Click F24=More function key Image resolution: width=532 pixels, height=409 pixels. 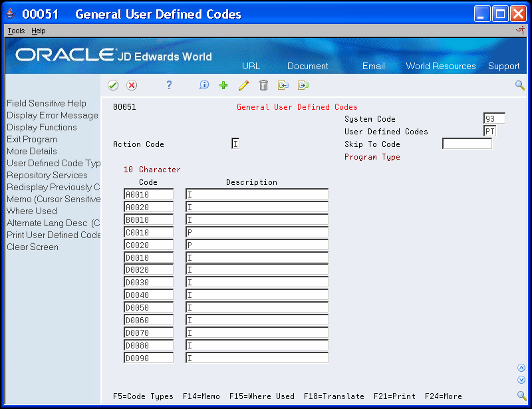pos(443,396)
